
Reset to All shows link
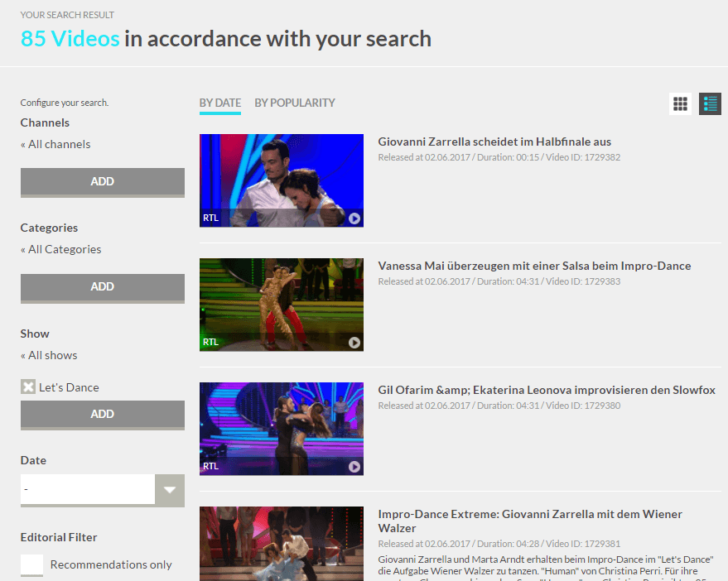click(x=52, y=355)
